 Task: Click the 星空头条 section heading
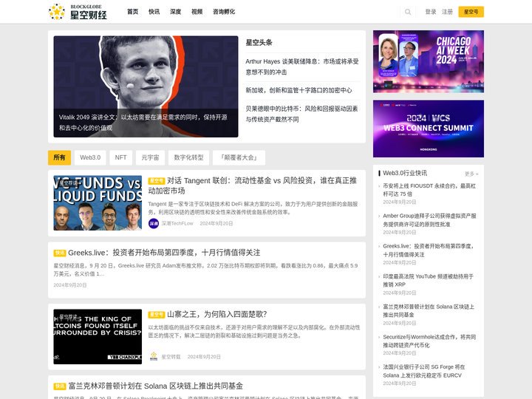pyautogui.click(x=259, y=42)
